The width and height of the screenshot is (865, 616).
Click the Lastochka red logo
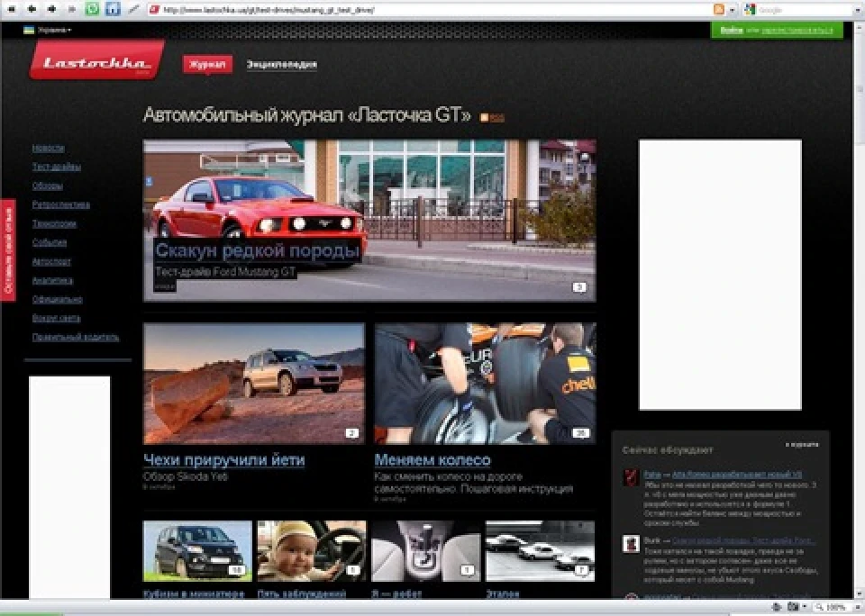(x=96, y=61)
